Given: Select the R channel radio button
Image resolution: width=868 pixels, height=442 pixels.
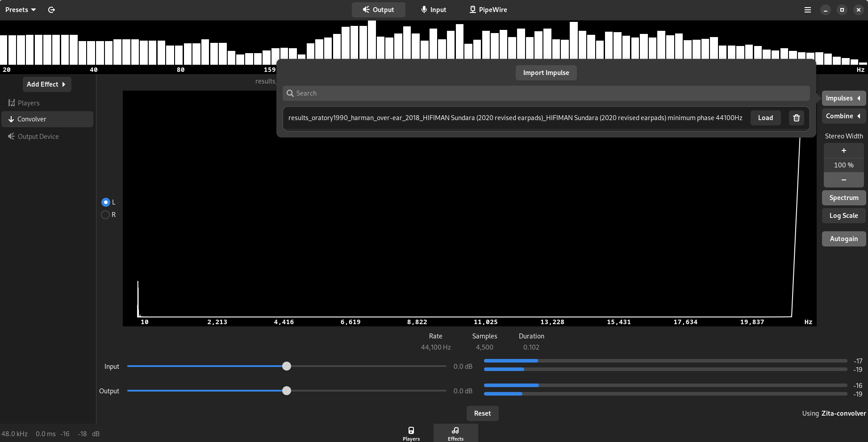Looking at the screenshot, I should [x=106, y=215].
